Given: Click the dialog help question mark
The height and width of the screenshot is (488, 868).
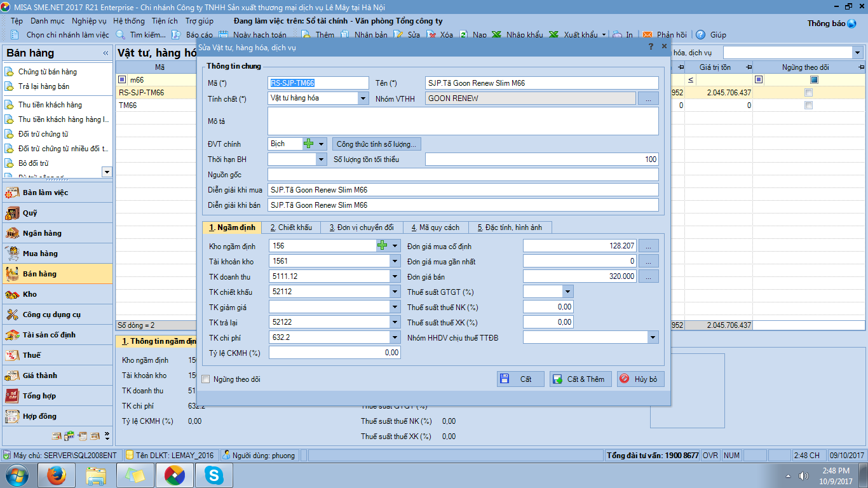Looking at the screenshot, I should pyautogui.click(x=651, y=46).
